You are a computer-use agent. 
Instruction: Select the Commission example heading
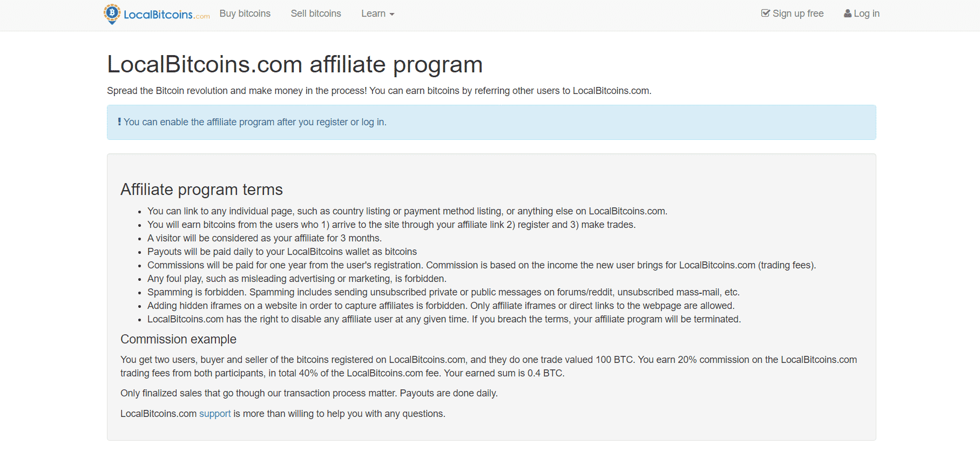click(x=178, y=339)
